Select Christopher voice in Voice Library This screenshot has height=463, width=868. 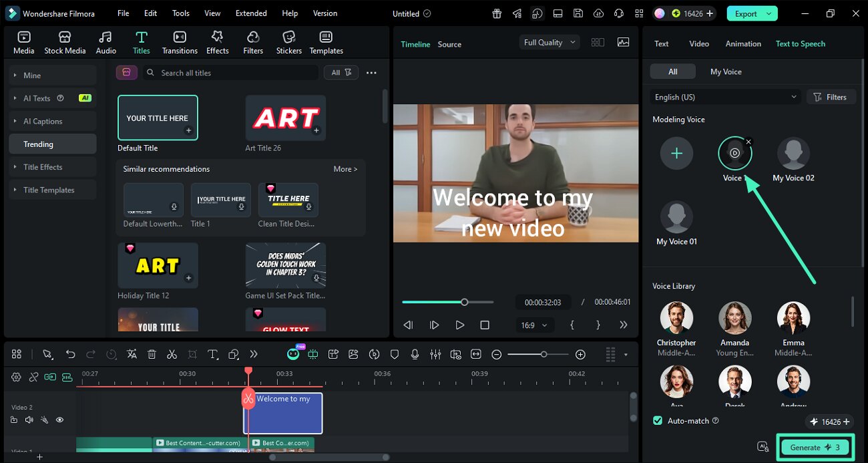676,329
